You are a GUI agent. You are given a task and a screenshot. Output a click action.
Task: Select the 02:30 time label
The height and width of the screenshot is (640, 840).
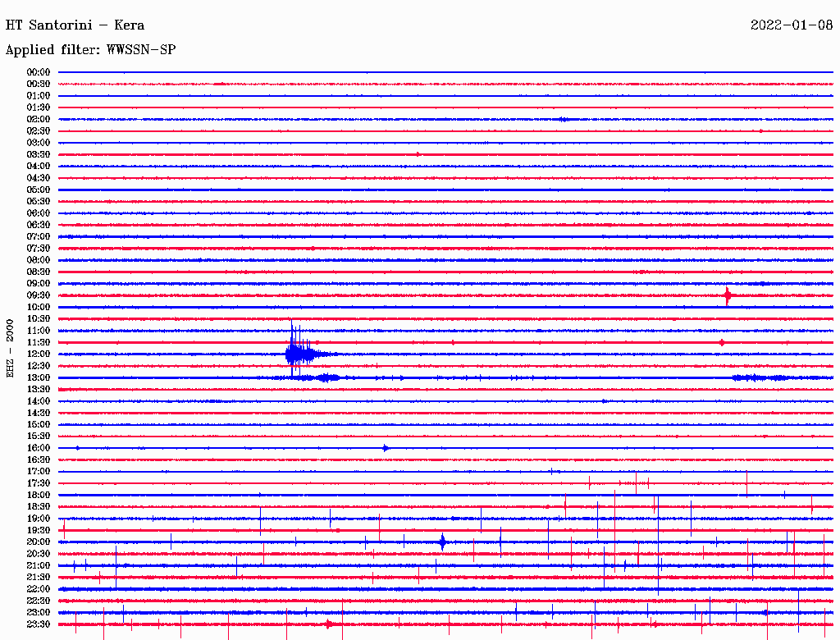point(39,130)
